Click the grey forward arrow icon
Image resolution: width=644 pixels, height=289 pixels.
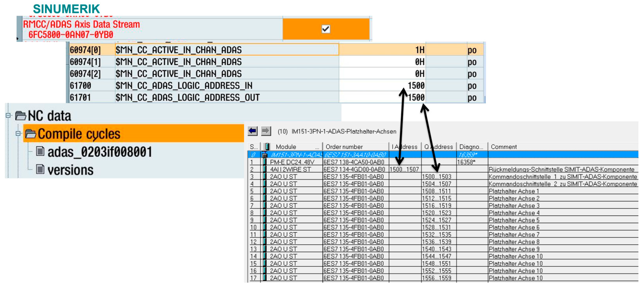(266, 131)
